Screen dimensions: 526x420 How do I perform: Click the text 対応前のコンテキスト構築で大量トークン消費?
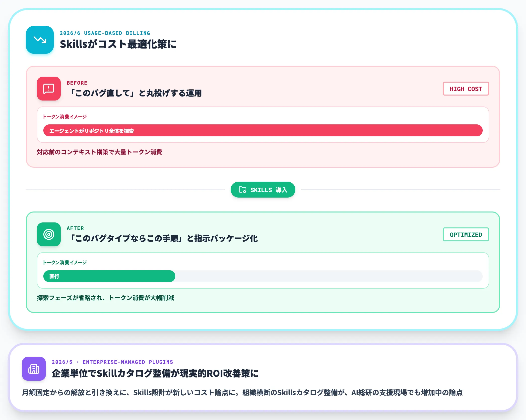[x=99, y=152]
